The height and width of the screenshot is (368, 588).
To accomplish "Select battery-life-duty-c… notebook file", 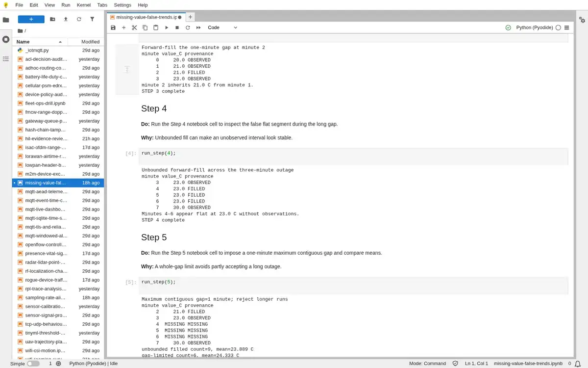I will pyautogui.click(x=58, y=77).
